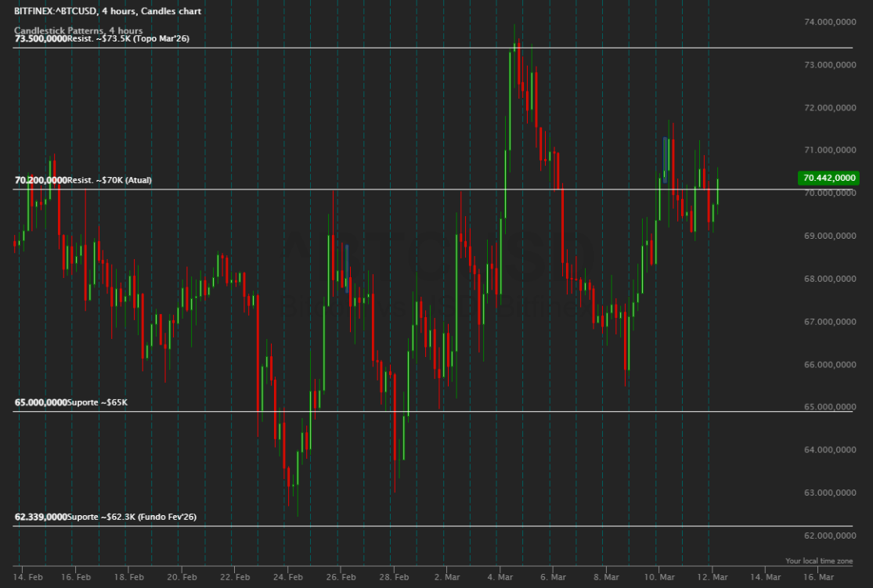
Task: Click the green 70.442,0000 current price tag
Action: (828, 178)
